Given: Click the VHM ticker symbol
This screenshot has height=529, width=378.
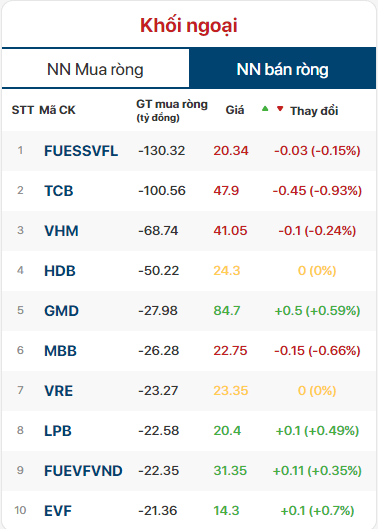Looking at the screenshot, I should coord(61,231).
